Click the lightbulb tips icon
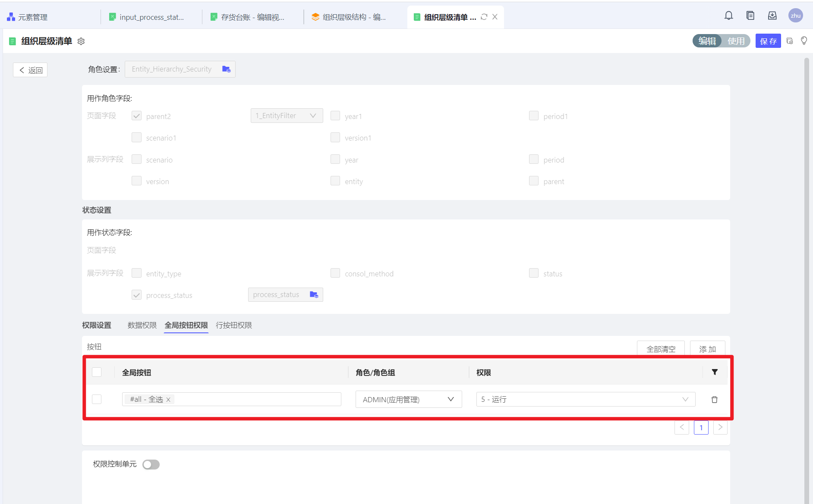This screenshot has height=504, width=813. [x=804, y=41]
